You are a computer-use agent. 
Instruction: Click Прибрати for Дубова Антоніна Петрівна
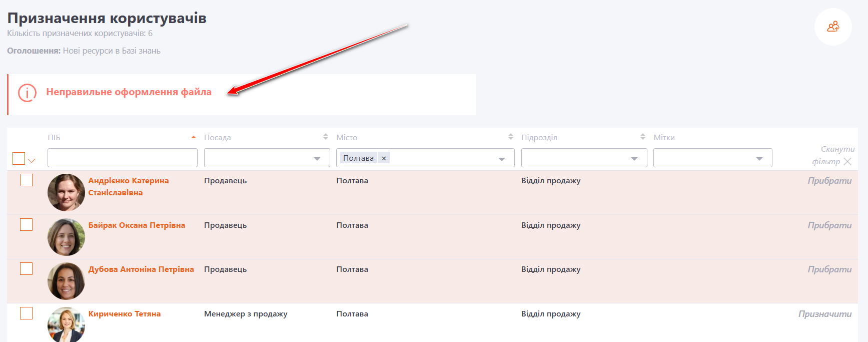pos(829,269)
